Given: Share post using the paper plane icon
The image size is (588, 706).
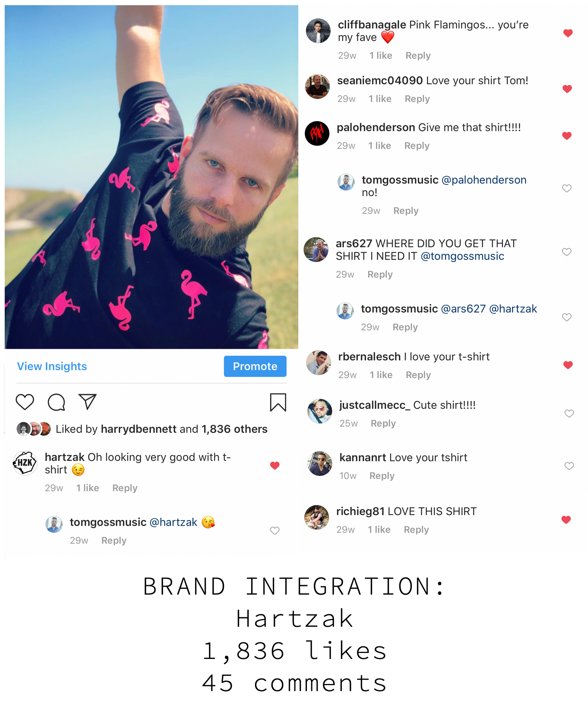Looking at the screenshot, I should pyautogui.click(x=87, y=402).
